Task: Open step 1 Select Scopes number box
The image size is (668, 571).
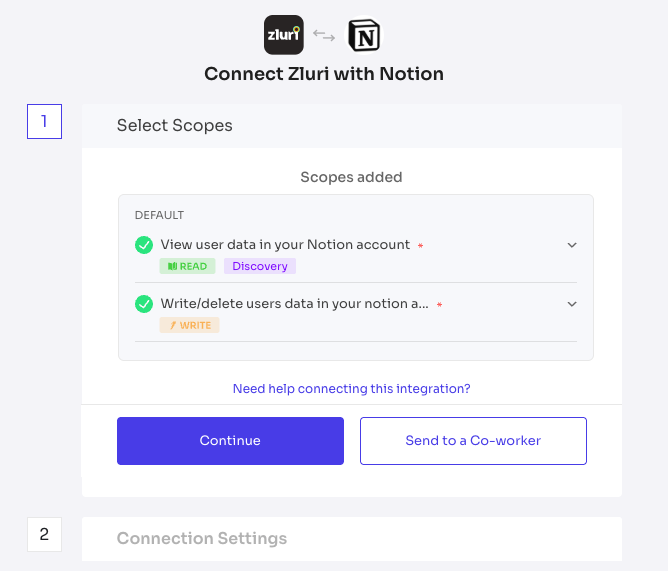Action: 44,121
